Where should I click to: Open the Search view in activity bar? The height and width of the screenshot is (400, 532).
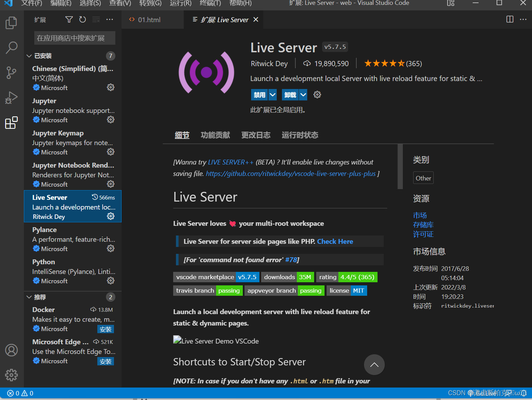11,48
